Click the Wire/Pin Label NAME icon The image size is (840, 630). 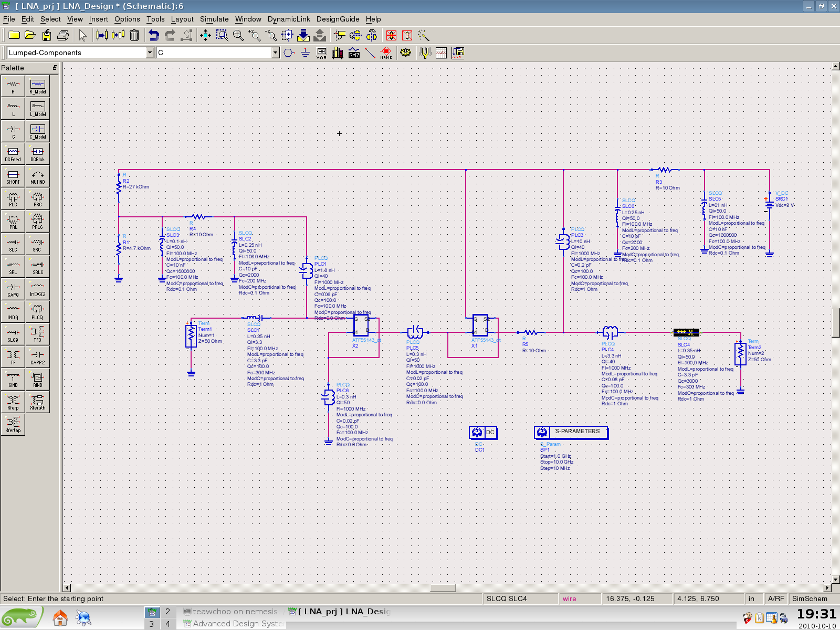[386, 52]
